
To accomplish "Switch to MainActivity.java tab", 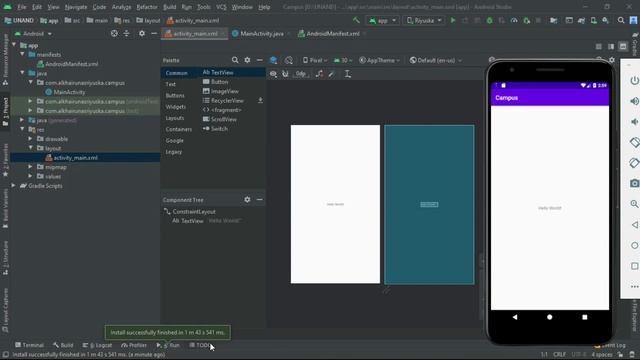I will tap(261, 33).
